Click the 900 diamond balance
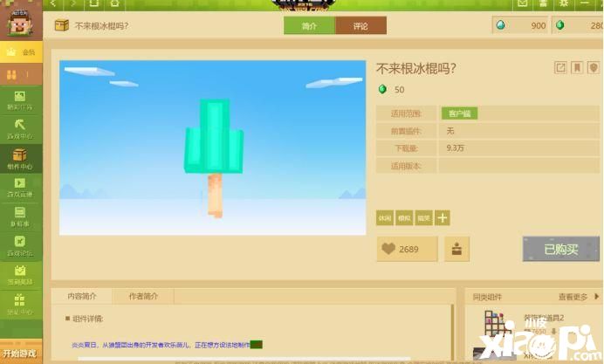This screenshot has height=364, width=604. 539,25
